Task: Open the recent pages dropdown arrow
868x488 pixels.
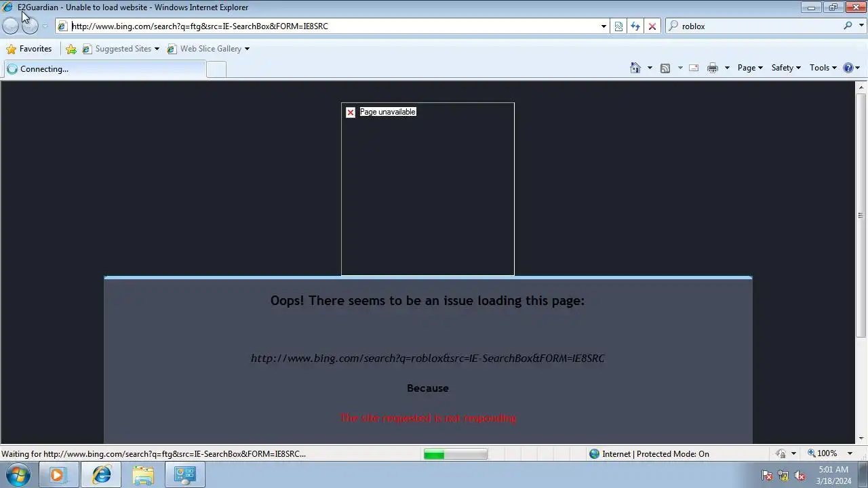Action: coord(45,26)
